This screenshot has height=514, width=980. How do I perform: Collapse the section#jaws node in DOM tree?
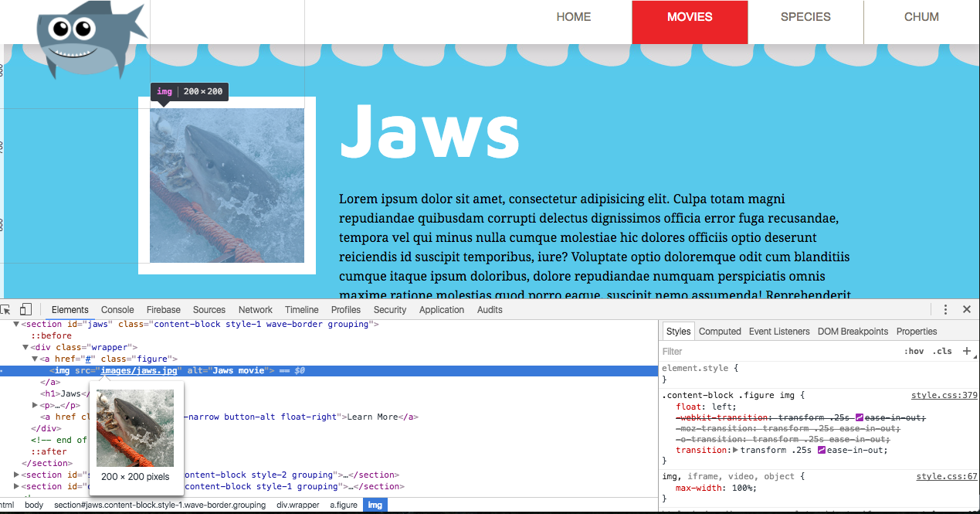tap(16, 325)
